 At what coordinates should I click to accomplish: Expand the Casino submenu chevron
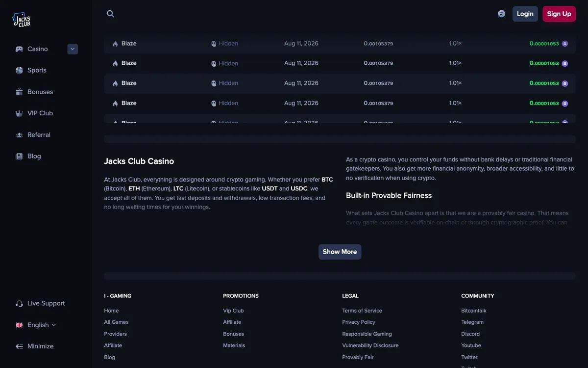(73, 49)
